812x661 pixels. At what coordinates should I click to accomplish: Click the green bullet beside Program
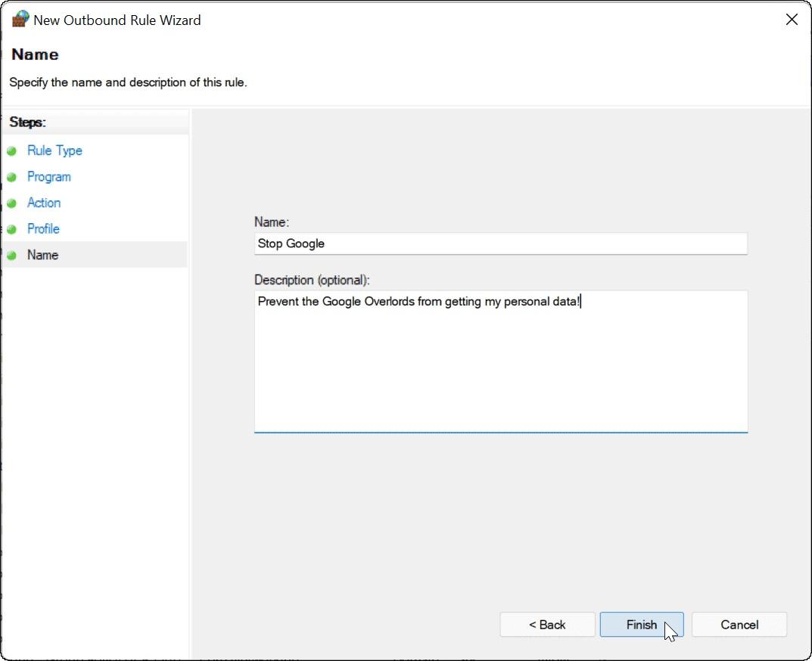[x=11, y=177]
